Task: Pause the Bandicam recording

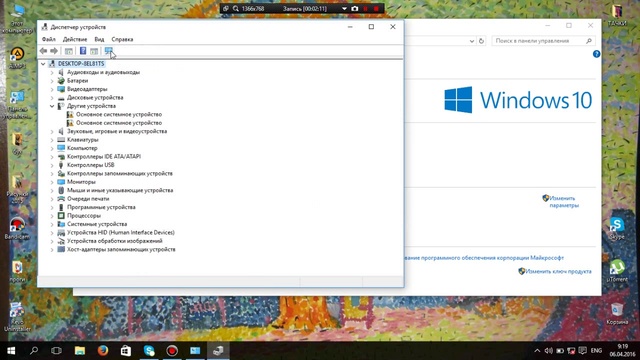Action: pos(366,9)
